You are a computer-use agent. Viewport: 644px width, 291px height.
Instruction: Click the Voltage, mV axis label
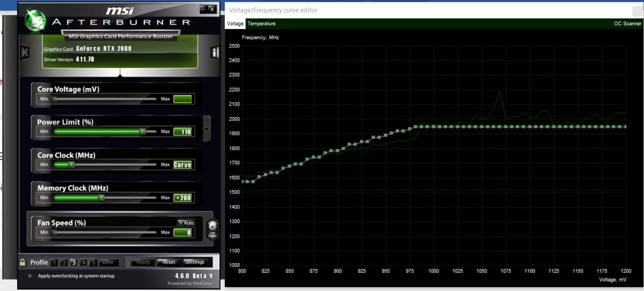(x=612, y=280)
